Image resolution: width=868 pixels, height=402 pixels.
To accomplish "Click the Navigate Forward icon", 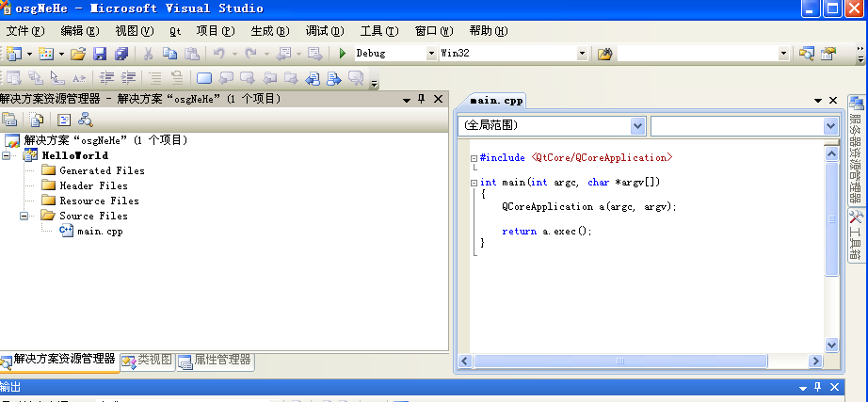I will coord(315,54).
